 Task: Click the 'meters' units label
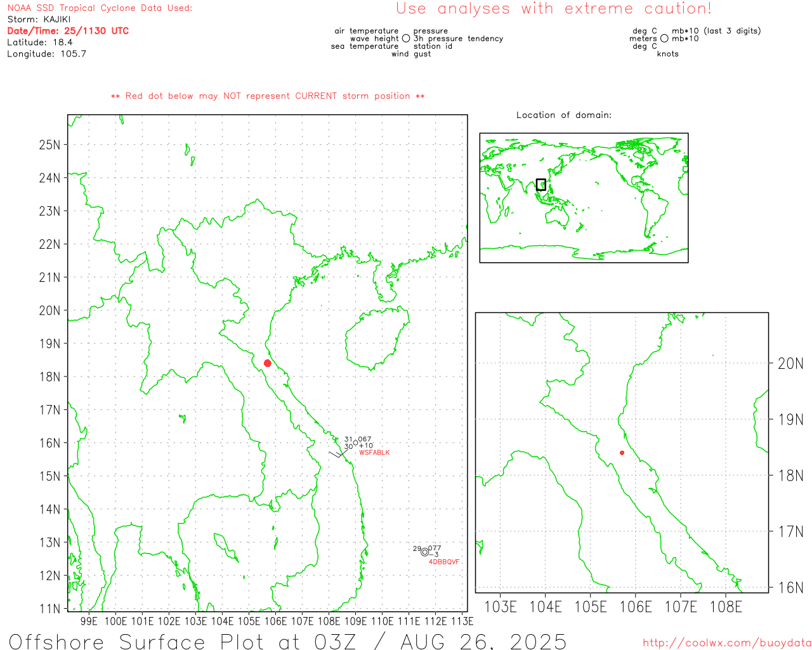coord(643,39)
